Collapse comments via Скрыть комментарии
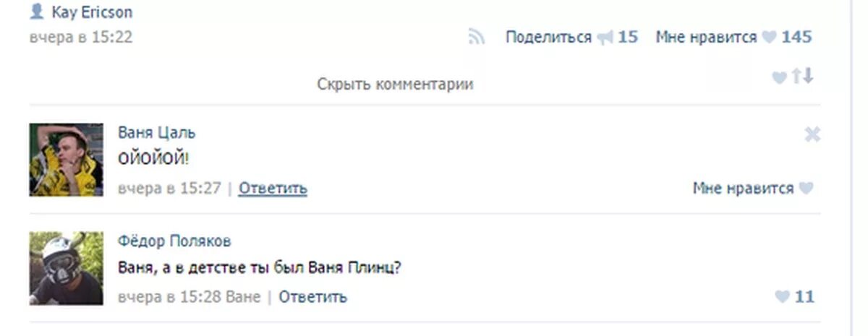The image size is (868, 336). 395,84
